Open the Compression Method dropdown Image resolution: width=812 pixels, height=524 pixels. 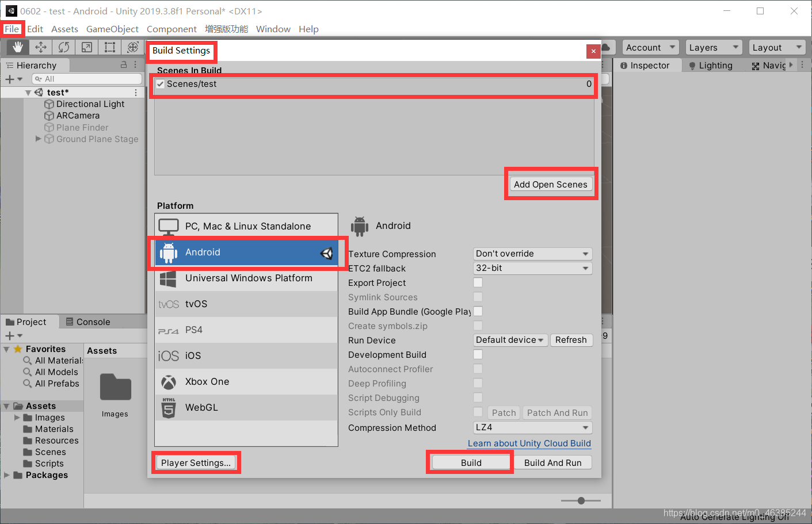[532, 427]
